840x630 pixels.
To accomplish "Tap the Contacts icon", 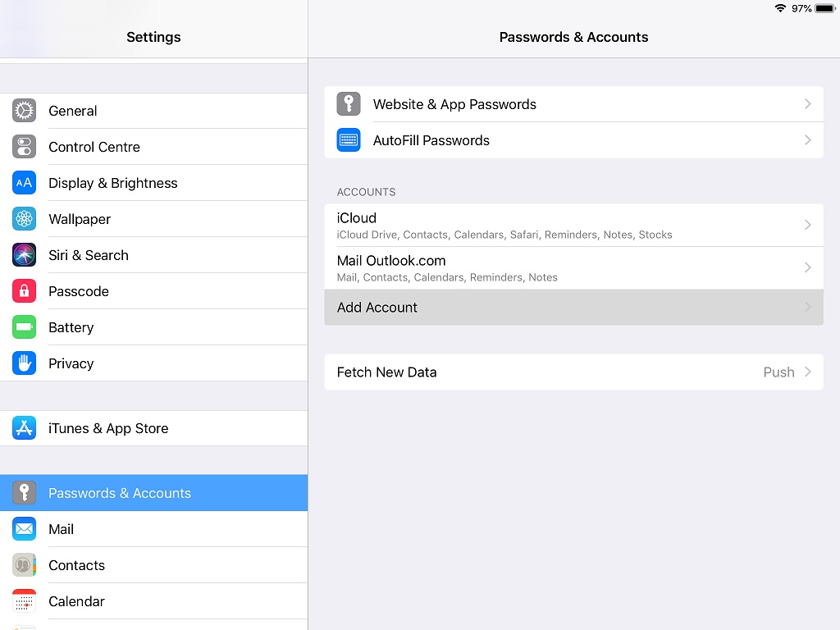I will 24,565.
